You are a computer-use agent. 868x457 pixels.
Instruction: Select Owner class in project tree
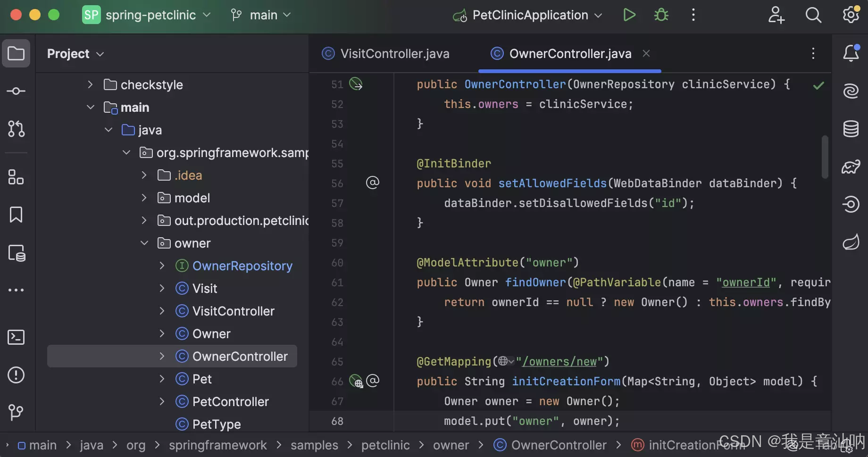[x=203, y=334]
